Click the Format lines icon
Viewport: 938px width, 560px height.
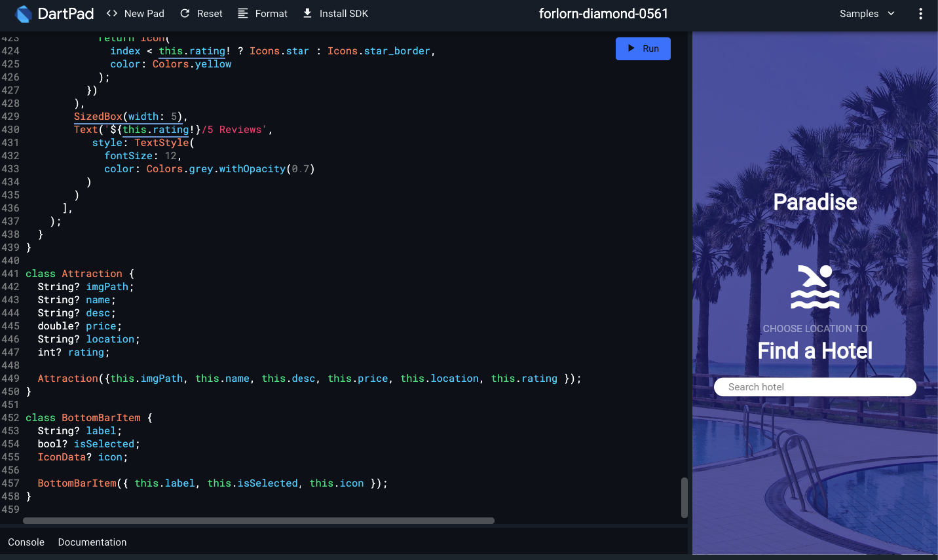click(243, 13)
